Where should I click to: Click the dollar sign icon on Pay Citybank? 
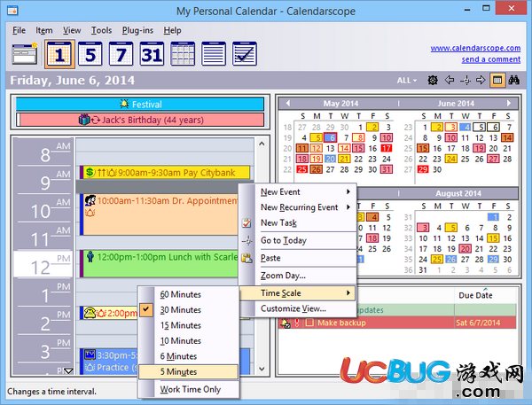(x=90, y=172)
